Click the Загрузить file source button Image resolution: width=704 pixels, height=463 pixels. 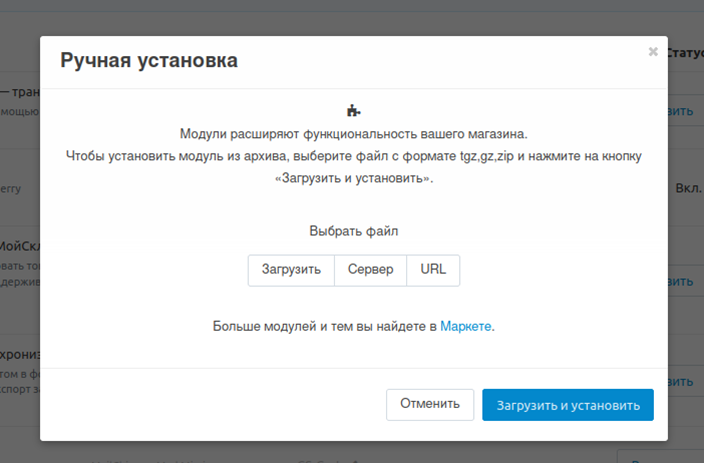coord(291,270)
